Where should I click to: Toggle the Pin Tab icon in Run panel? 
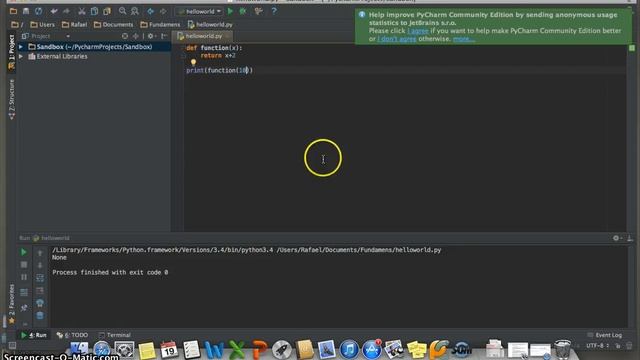[x=24, y=308]
